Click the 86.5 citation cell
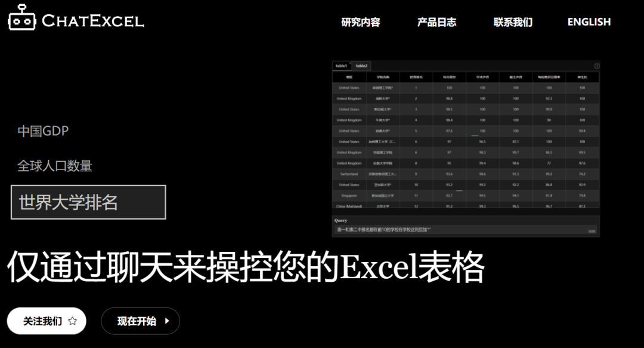 click(549, 152)
